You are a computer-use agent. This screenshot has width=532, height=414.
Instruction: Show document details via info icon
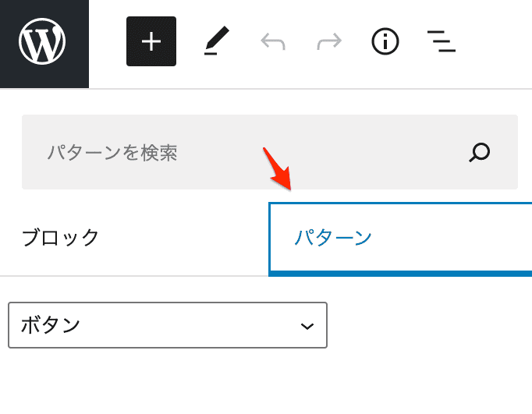(385, 41)
